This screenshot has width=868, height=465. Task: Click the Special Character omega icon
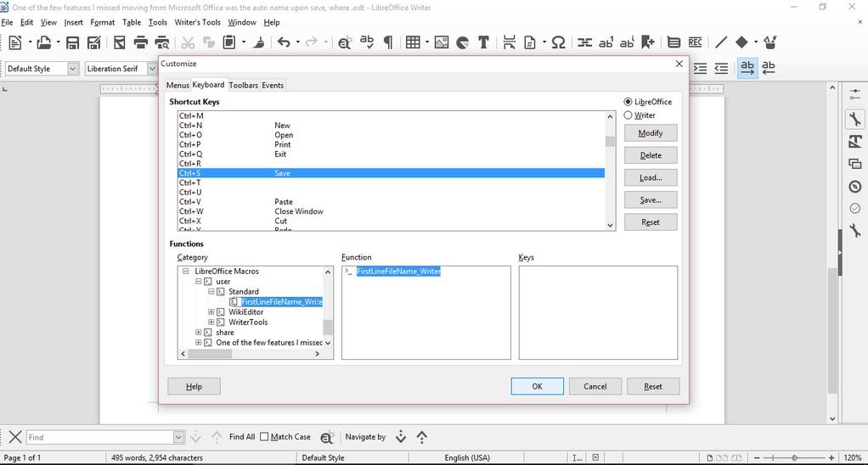559,42
